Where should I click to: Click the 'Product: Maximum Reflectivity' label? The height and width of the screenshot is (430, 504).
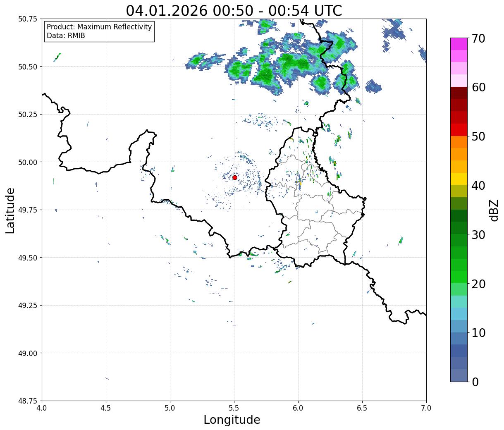click(99, 27)
